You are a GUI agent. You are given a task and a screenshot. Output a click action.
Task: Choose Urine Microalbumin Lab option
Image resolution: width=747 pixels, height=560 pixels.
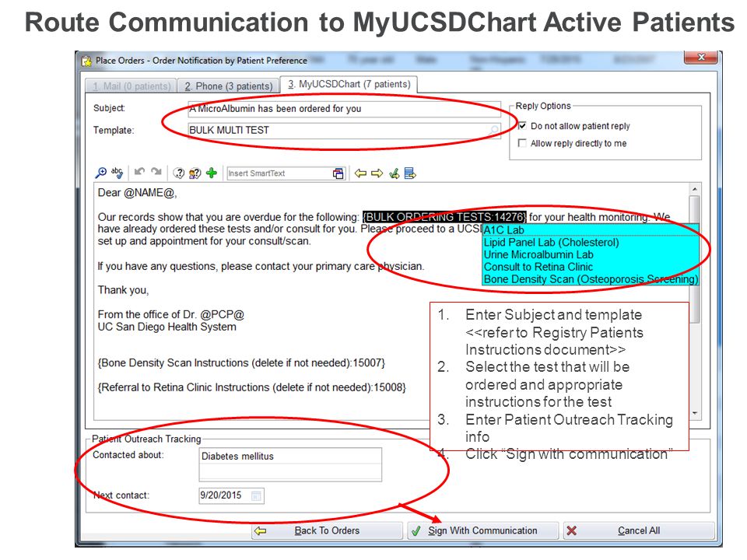pos(591,255)
